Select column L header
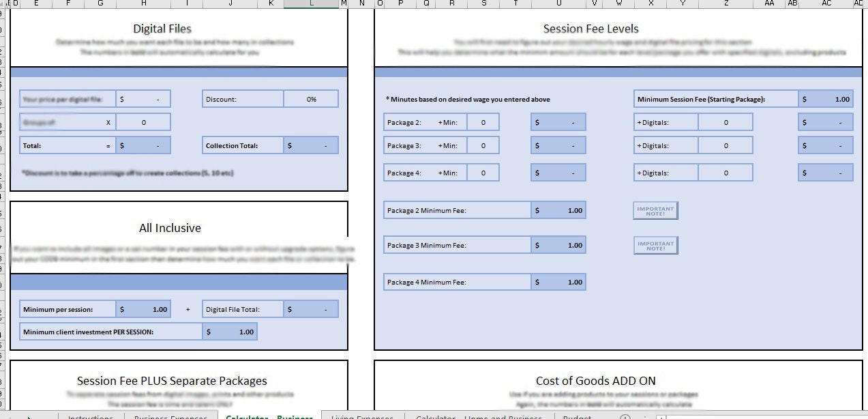This screenshot has height=419, width=868. [312, 3]
